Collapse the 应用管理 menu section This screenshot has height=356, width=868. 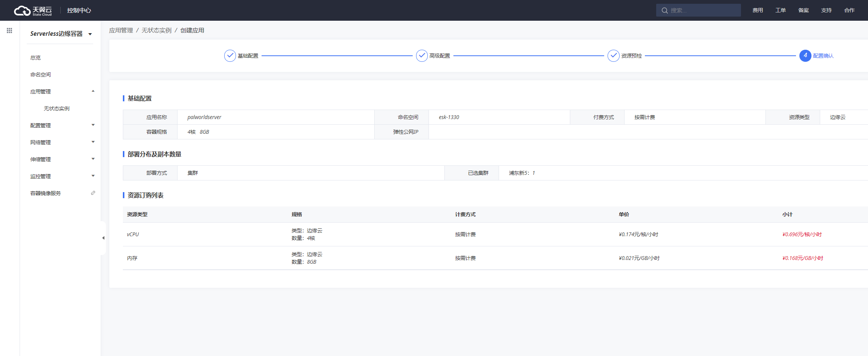pyautogui.click(x=93, y=91)
